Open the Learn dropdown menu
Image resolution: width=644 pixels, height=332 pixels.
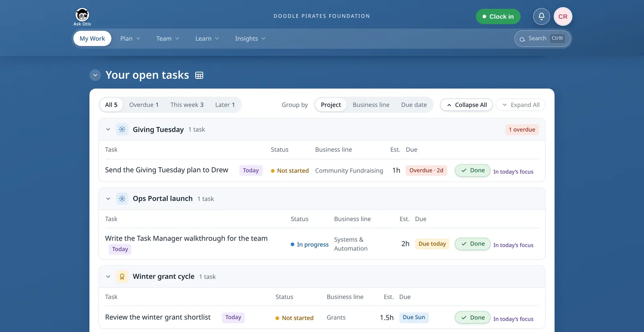(207, 39)
